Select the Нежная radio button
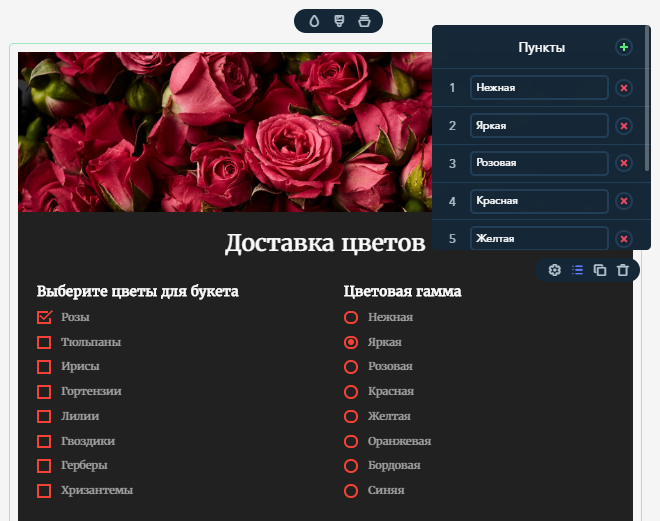The image size is (660, 521). 351,317
